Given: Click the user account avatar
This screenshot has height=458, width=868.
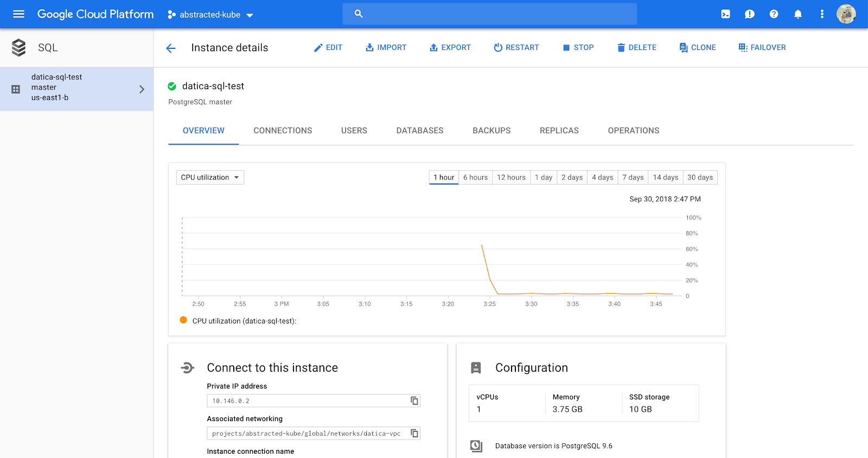Looking at the screenshot, I should pyautogui.click(x=846, y=14).
